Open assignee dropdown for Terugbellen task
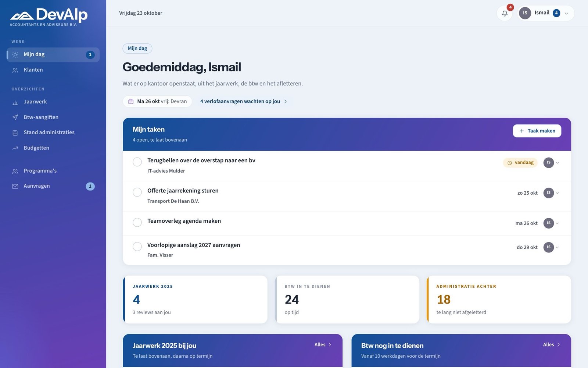 tap(551, 163)
